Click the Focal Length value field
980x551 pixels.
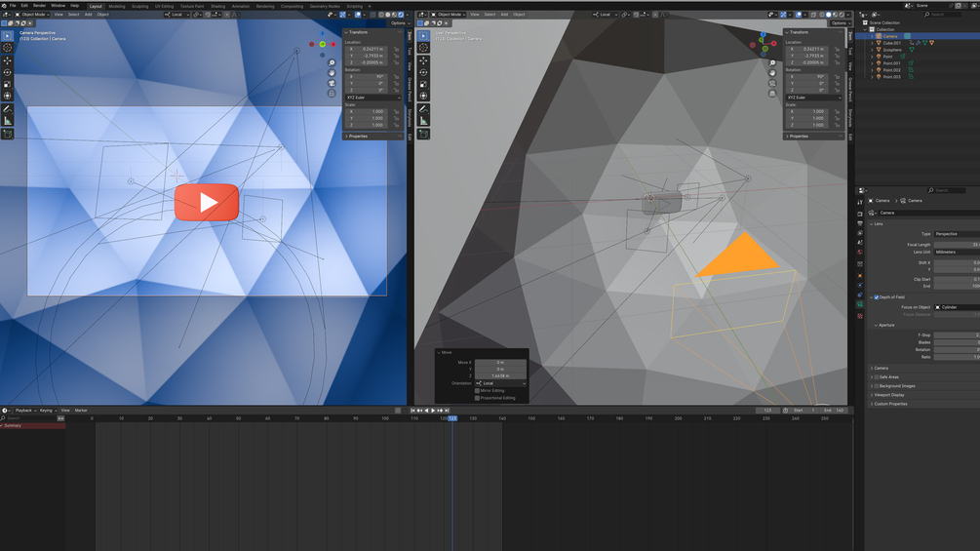coord(957,244)
